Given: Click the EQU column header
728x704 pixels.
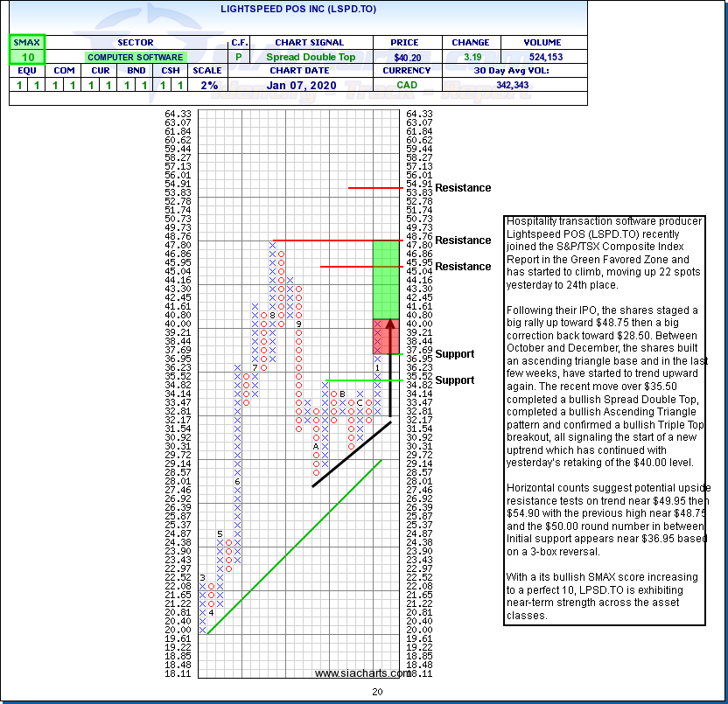Looking at the screenshot, I should pos(26,71).
